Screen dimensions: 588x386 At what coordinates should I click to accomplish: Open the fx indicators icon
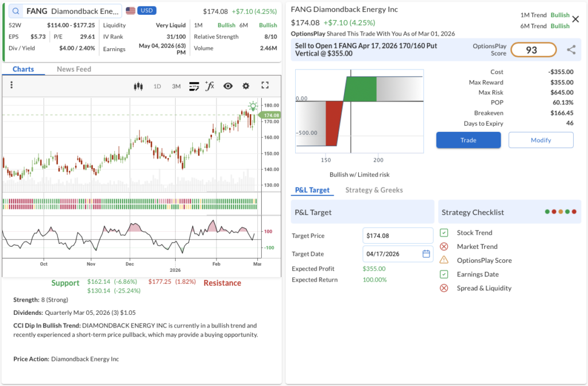point(210,86)
